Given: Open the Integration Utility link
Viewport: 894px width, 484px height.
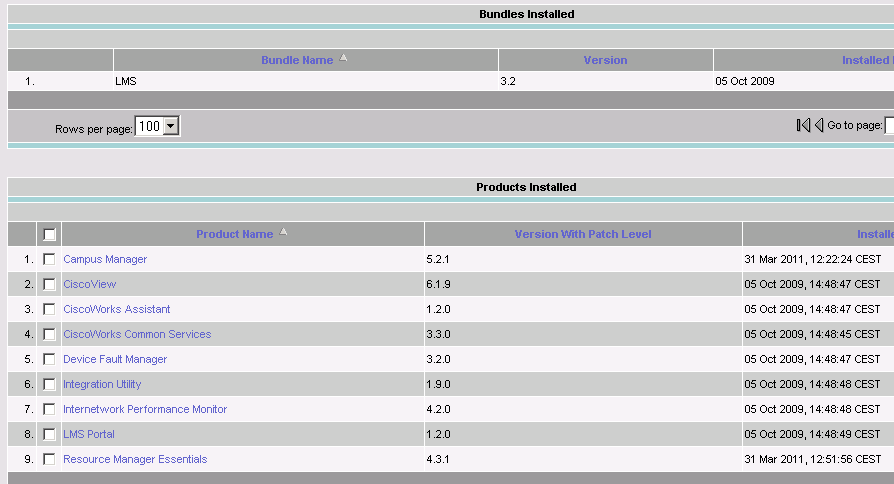Looking at the screenshot, I should (102, 384).
